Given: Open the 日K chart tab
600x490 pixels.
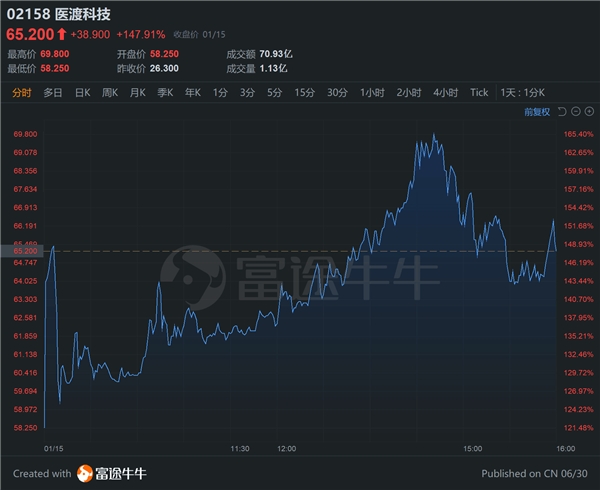Looking at the screenshot, I should tap(83, 93).
